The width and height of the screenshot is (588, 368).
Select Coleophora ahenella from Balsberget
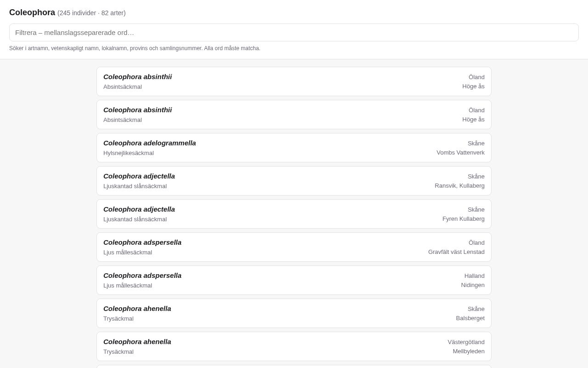click(294, 313)
